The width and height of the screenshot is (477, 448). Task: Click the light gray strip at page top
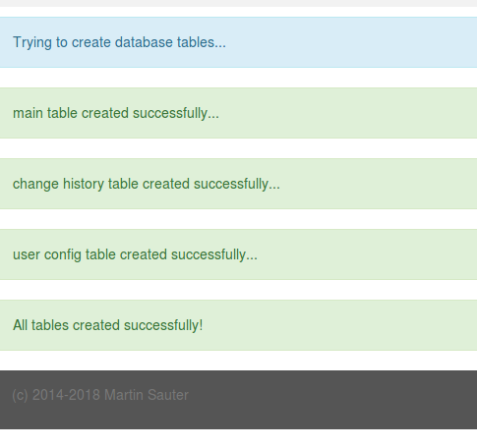point(238,3)
